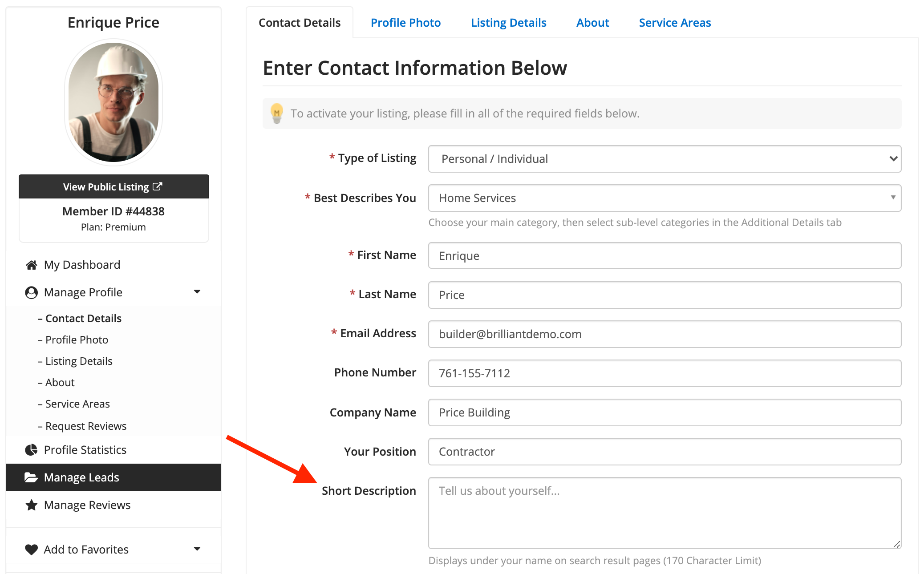Click the Manage Leads folder icon
This screenshot has height=574, width=924.
point(31,477)
